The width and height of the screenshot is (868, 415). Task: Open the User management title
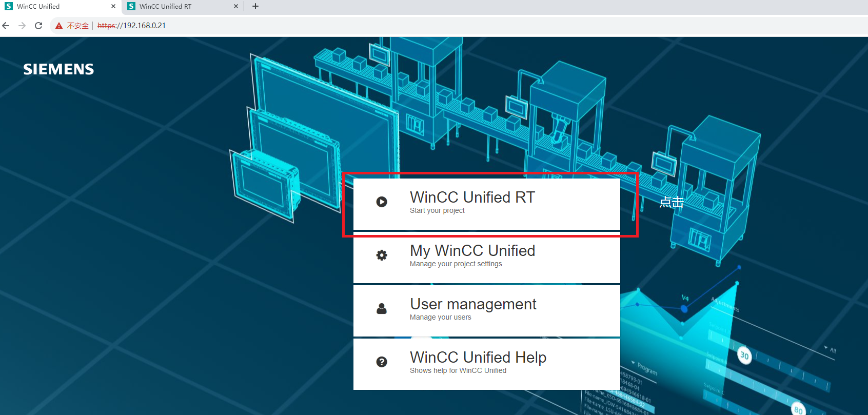pyautogui.click(x=472, y=304)
